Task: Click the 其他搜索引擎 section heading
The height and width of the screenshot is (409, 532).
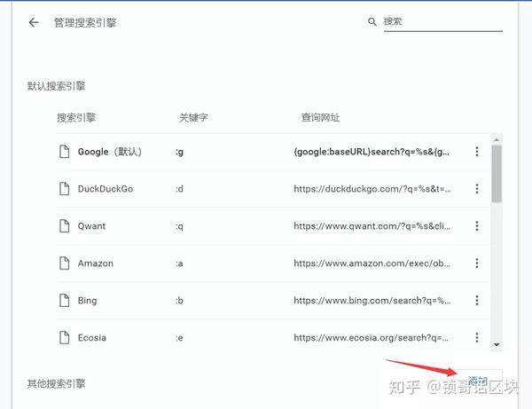Action: coord(56,384)
